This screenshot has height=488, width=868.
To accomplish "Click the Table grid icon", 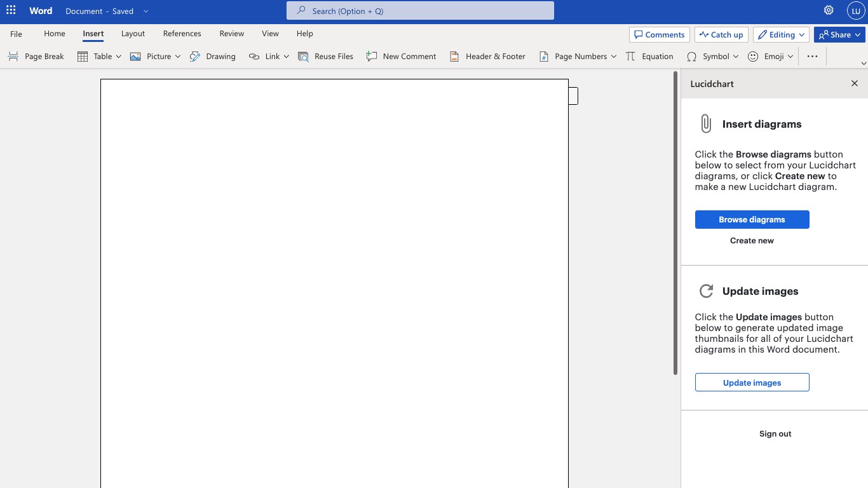I will coord(83,57).
